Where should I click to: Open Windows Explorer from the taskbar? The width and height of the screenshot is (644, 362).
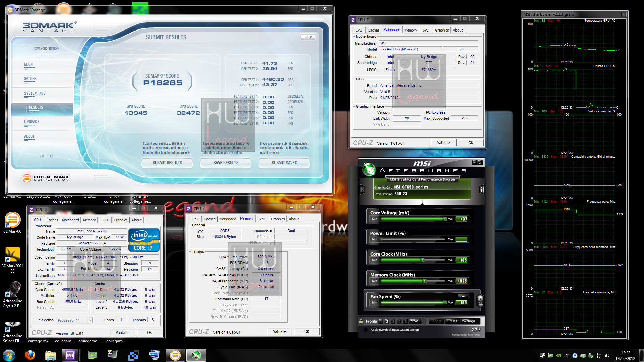(50, 355)
